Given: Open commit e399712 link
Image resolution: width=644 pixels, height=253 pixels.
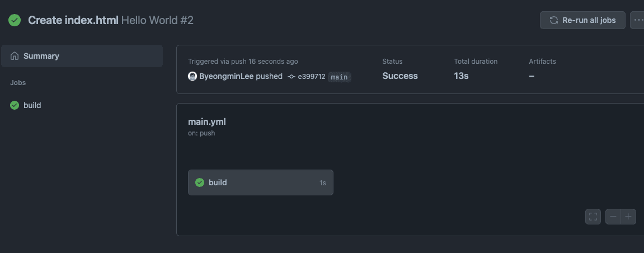Looking at the screenshot, I should (311, 76).
